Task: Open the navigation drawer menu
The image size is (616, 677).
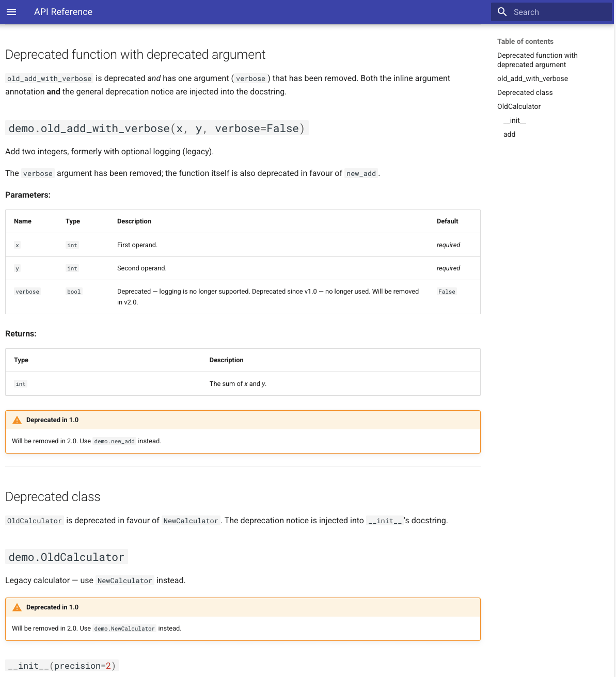Action: tap(11, 12)
